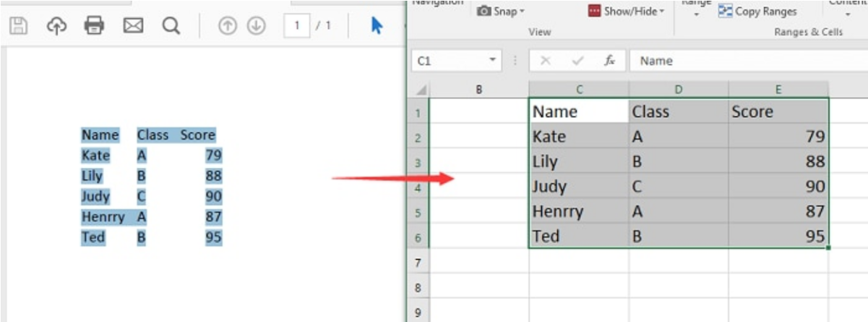Click the magnifier search icon
The height and width of the screenshot is (322, 868).
(x=171, y=26)
